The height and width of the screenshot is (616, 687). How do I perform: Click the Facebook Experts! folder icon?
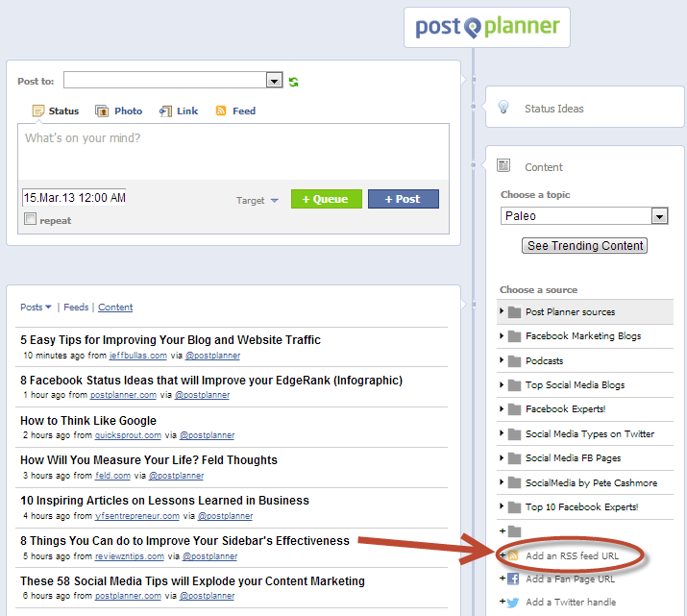tap(514, 409)
